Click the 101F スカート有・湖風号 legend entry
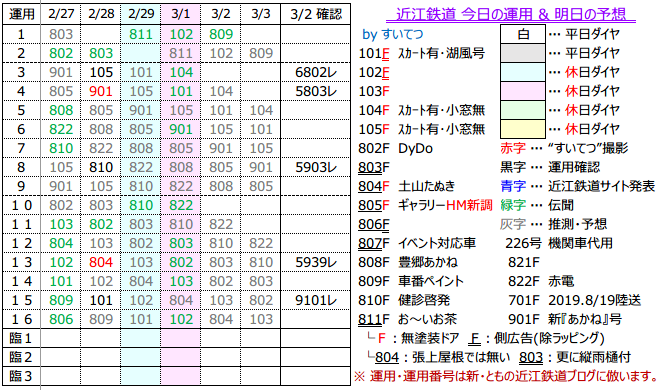Image resolution: width=668 pixels, height=390 pixels. click(421, 53)
